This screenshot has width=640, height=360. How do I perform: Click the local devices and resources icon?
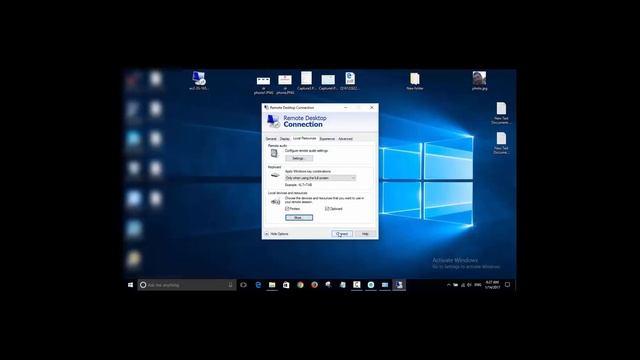276,202
